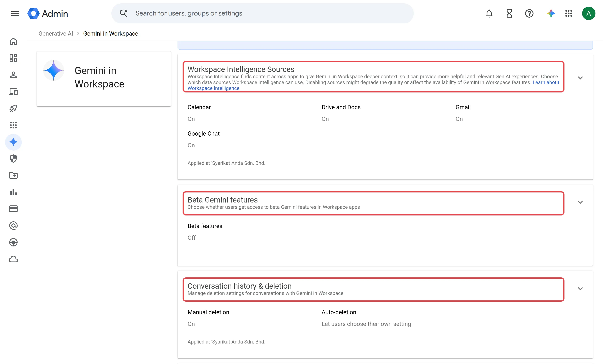
Task: Select the Generative AI sparkle sidebar icon
Action: pyautogui.click(x=13, y=142)
